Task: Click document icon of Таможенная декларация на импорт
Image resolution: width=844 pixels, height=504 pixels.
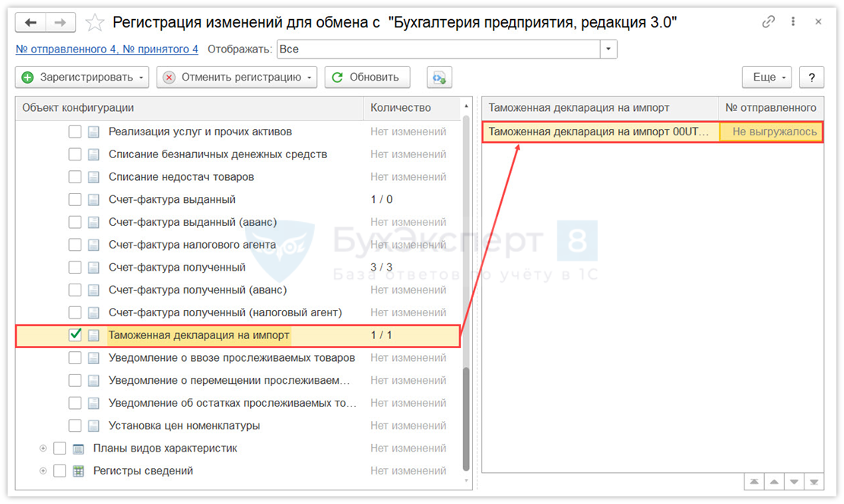Action: (94, 335)
